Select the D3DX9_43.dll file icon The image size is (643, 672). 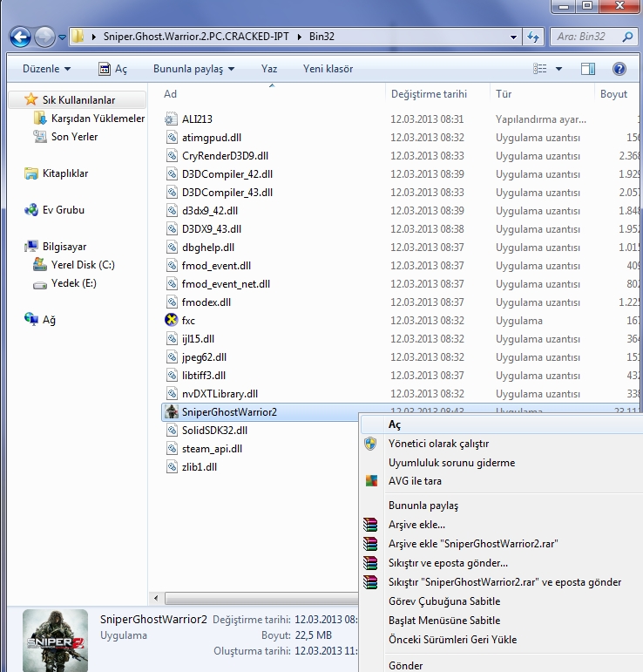pos(172,229)
